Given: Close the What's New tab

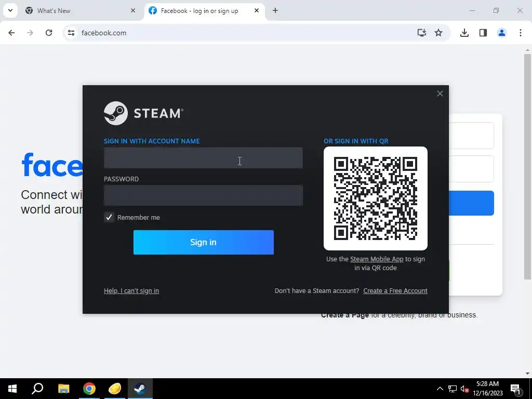Looking at the screenshot, I should [x=133, y=11].
